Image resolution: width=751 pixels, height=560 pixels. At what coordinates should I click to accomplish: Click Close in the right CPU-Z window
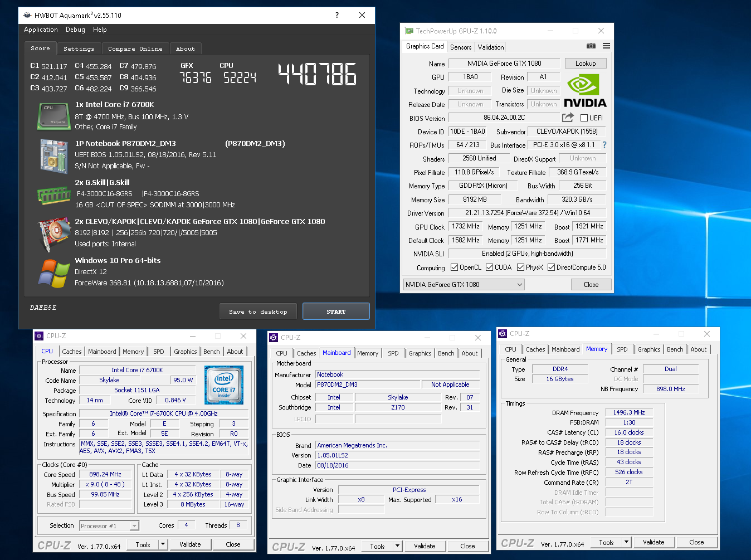point(696,542)
